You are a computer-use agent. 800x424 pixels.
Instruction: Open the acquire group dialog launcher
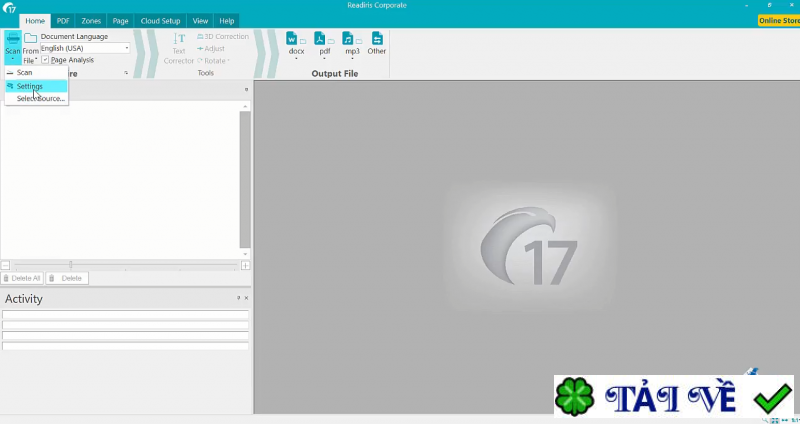pos(126,73)
